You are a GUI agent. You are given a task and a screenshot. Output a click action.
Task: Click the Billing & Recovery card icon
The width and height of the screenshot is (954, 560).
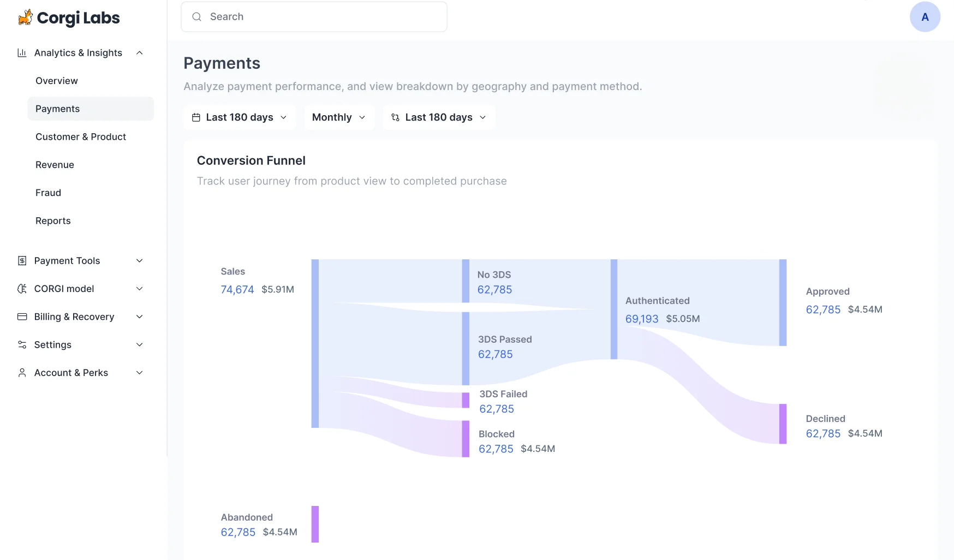[22, 317]
